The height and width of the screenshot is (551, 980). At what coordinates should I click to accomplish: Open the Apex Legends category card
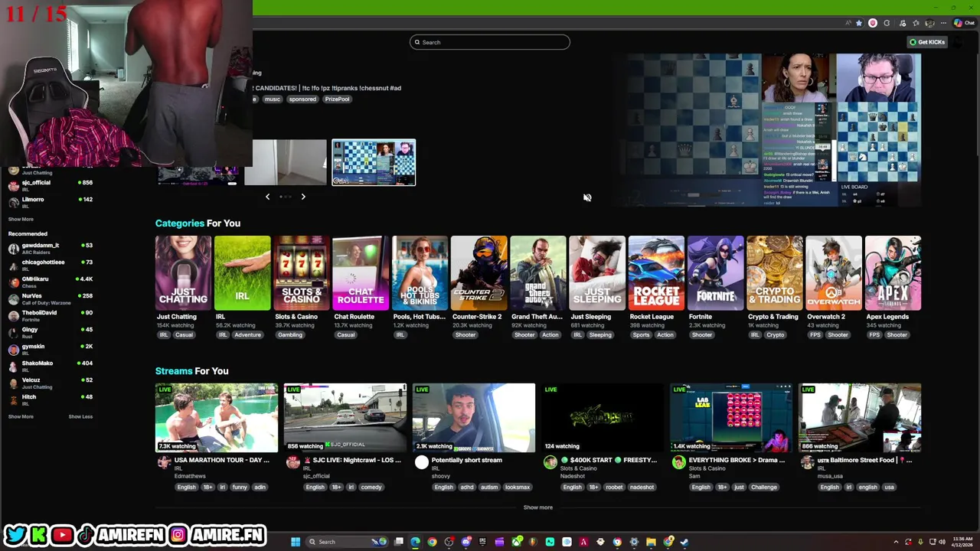click(893, 273)
